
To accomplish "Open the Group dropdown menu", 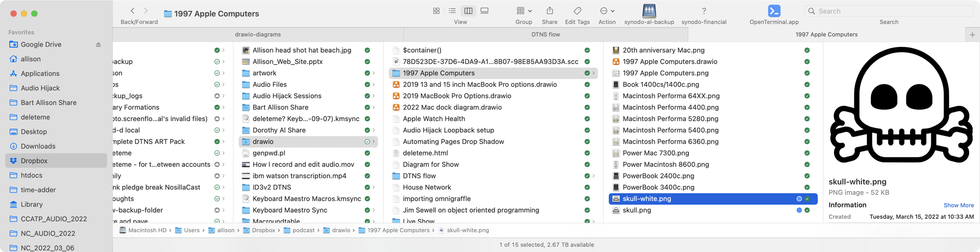I will pos(524,11).
